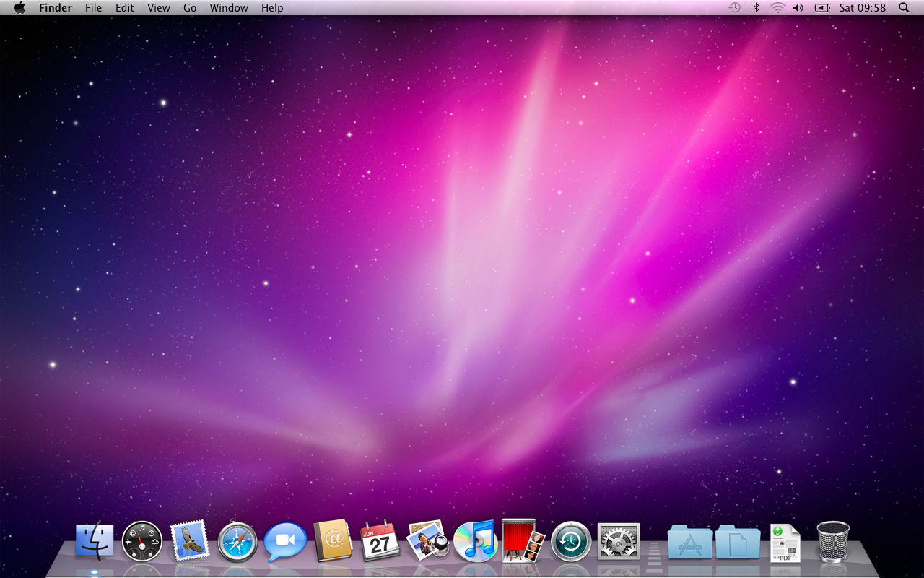This screenshot has width=924, height=578.
Task: Check Wi-Fi networks from the menu bar
Action: pyautogui.click(x=777, y=7)
